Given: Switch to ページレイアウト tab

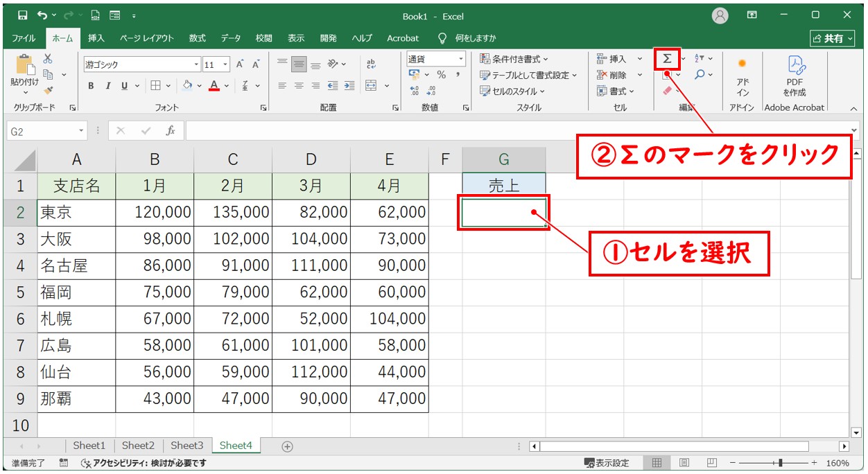Looking at the screenshot, I should (146, 38).
